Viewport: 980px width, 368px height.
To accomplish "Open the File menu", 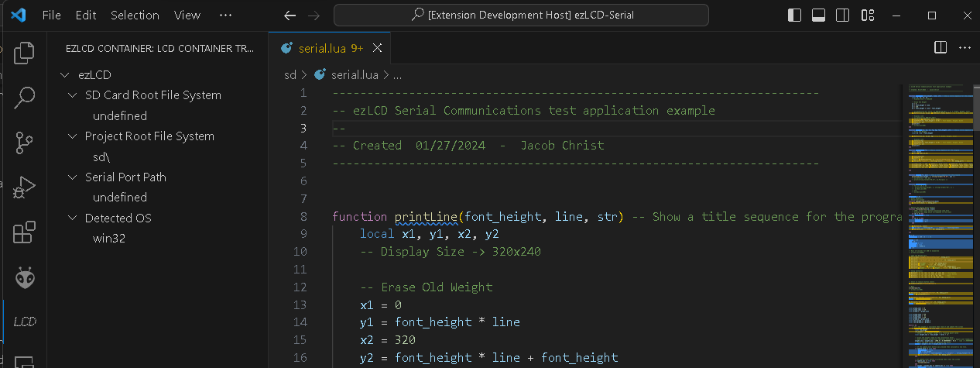I will 51,15.
